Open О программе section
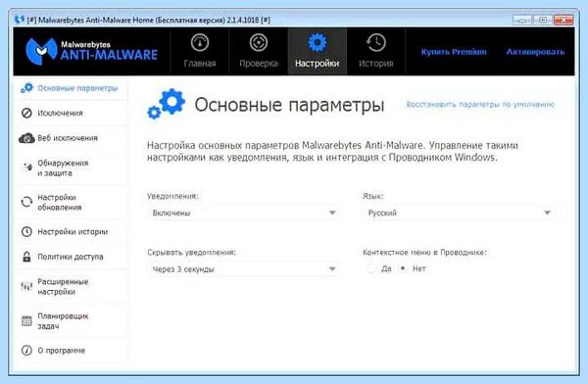Screen dimensions: 588x384 (71, 351)
